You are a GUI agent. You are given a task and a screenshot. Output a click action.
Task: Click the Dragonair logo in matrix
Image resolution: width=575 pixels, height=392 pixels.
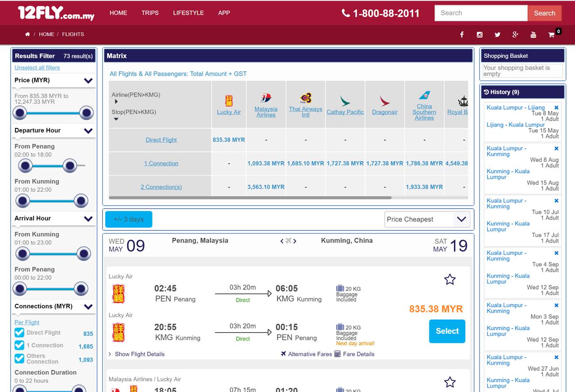click(385, 101)
